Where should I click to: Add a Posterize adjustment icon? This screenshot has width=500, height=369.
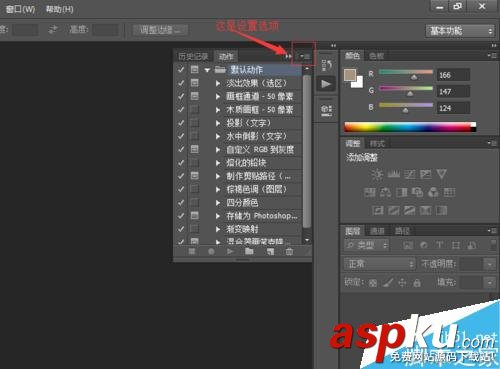point(394,210)
